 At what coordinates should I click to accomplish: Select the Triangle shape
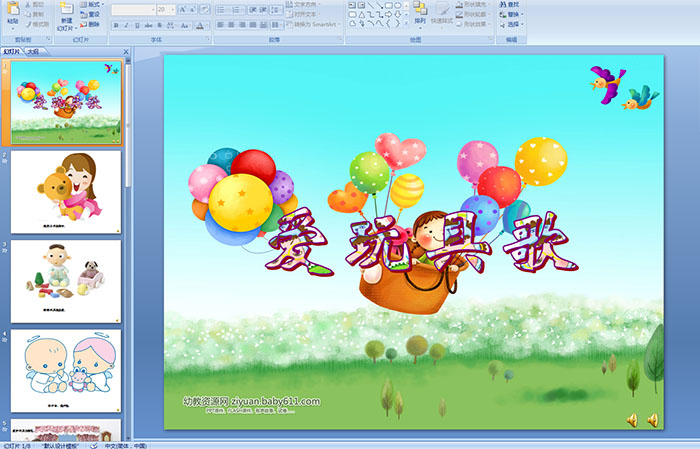[362, 14]
